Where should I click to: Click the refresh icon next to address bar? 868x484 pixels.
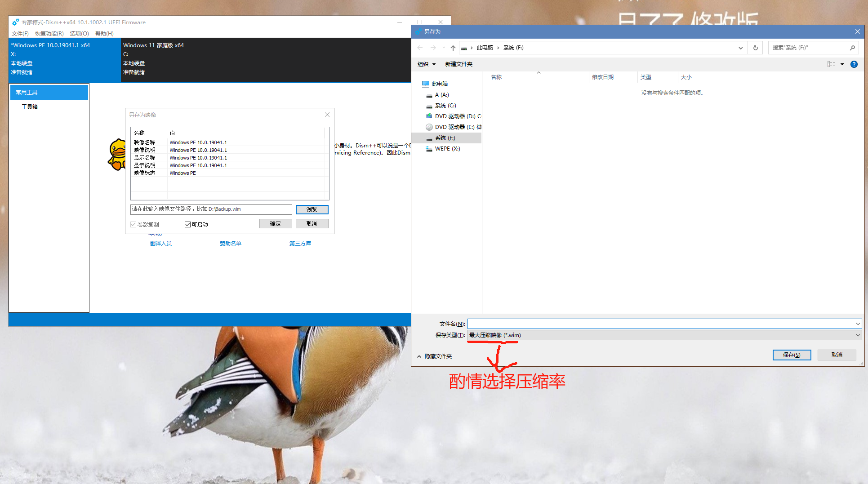(755, 47)
